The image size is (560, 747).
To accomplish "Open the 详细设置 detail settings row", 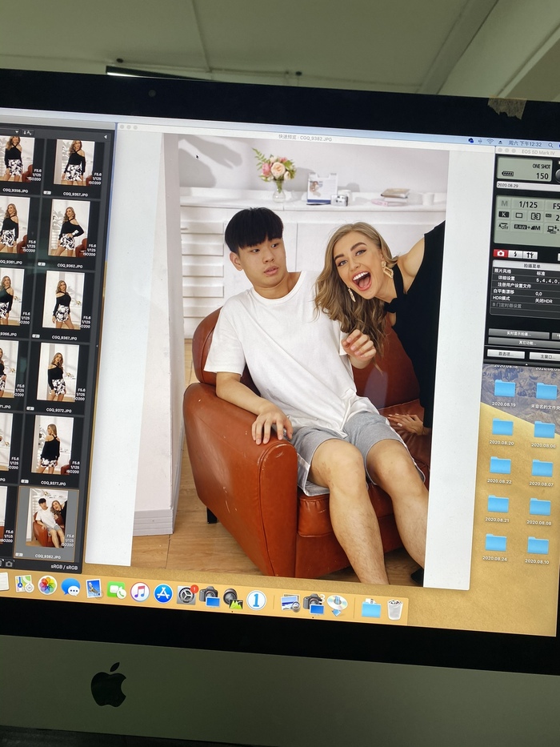I will point(526,278).
